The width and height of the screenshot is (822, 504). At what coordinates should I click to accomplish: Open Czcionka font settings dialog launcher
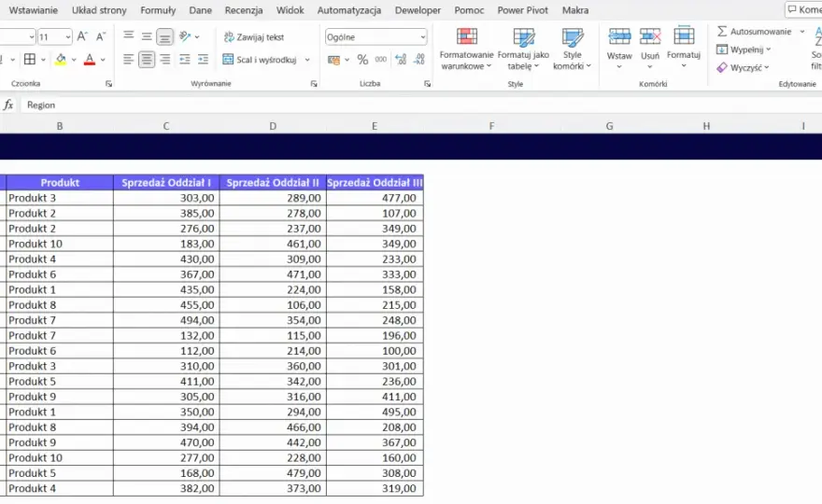click(108, 83)
